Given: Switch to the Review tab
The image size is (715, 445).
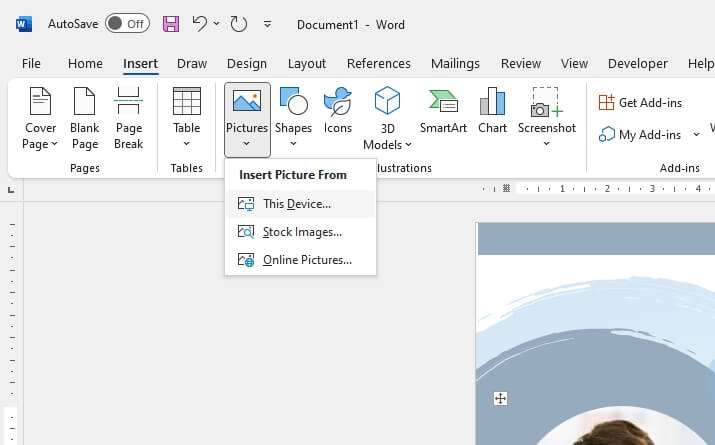Looking at the screenshot, I should point(521,63).
